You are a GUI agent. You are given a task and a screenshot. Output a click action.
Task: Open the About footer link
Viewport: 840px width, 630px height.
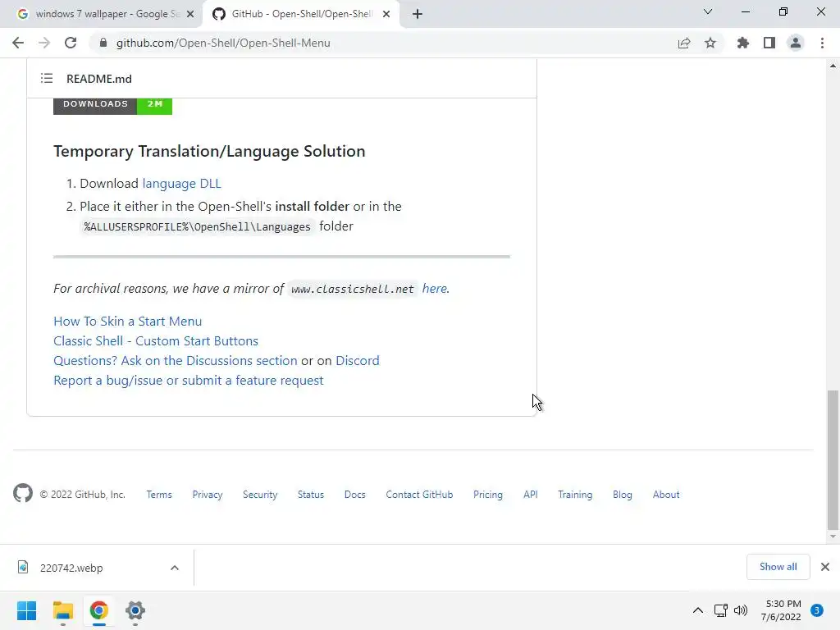[x=666, y=495]
